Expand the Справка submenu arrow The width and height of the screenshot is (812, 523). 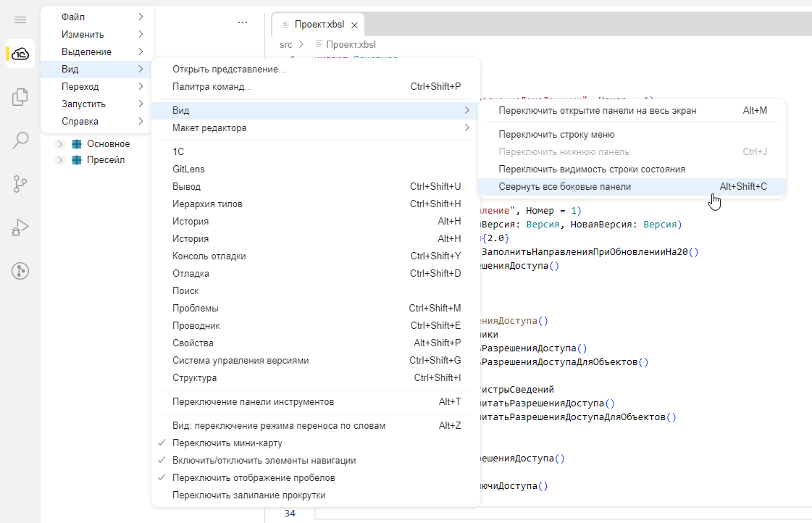[141, 121]
